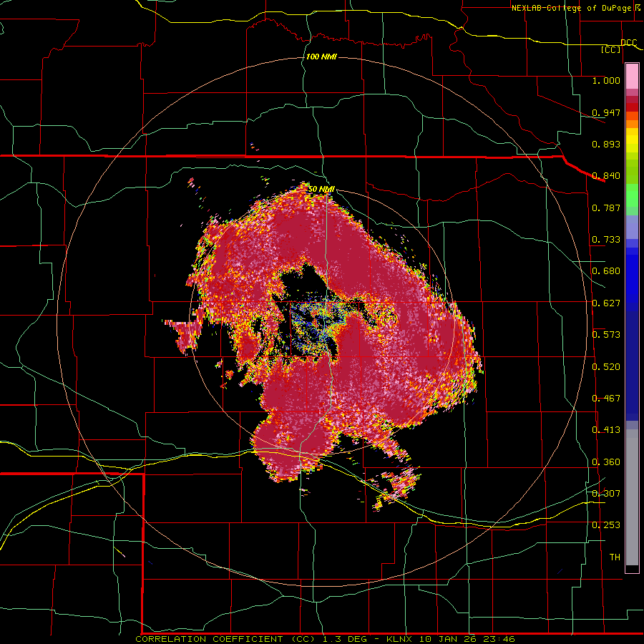Pick the bright green color bar segment
Screen dimensions: 644x644
pyautogui.click(x=632, y=195)
